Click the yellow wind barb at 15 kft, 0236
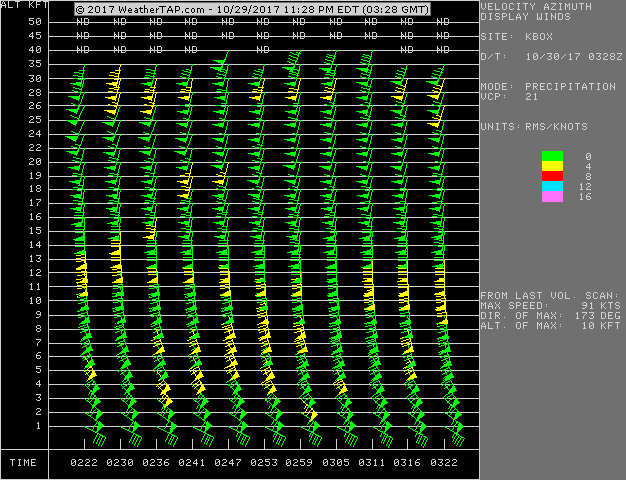Viewport: 626px width, 480px height. point(151,233)
